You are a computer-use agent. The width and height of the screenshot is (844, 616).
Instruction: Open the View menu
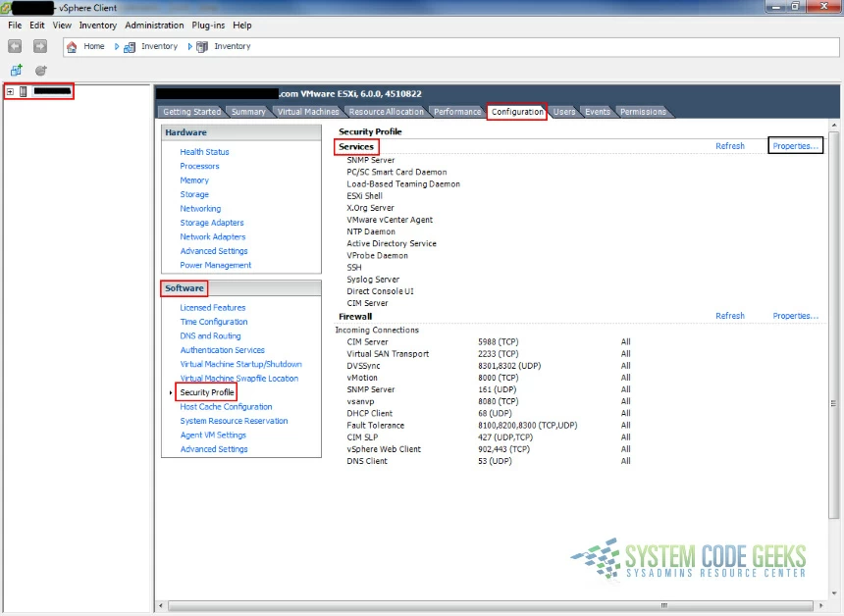[x=62, y=26]
